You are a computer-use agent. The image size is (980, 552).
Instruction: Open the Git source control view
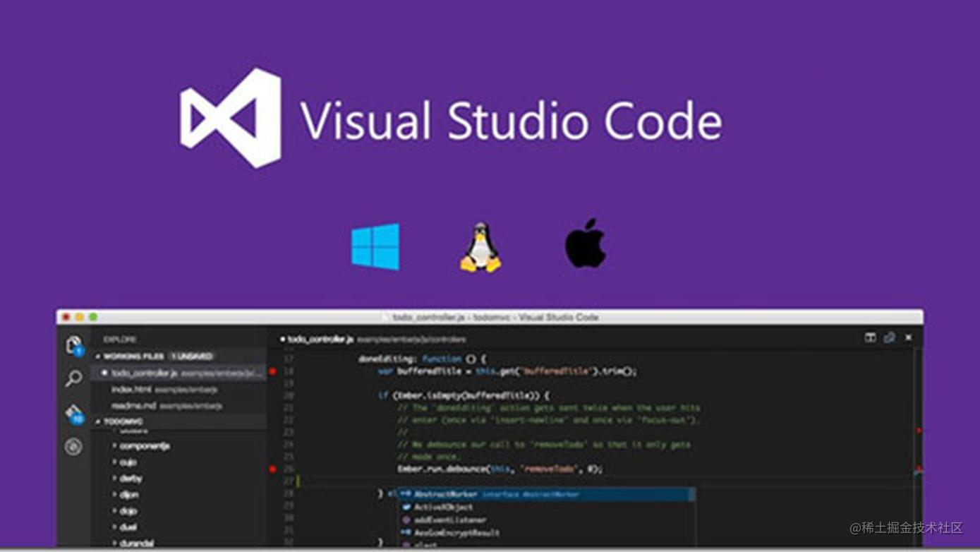click(x=74, y=413)
